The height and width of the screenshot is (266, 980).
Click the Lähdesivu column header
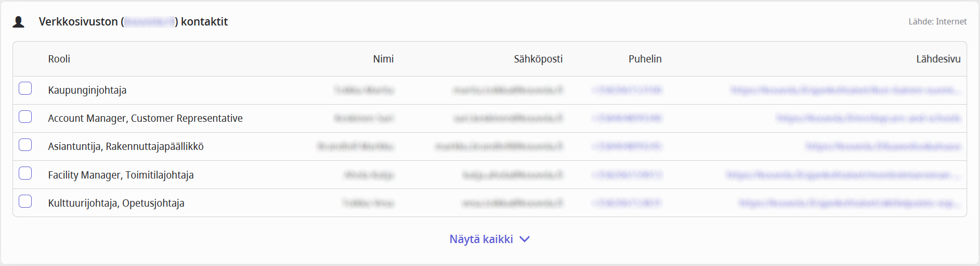938,59
